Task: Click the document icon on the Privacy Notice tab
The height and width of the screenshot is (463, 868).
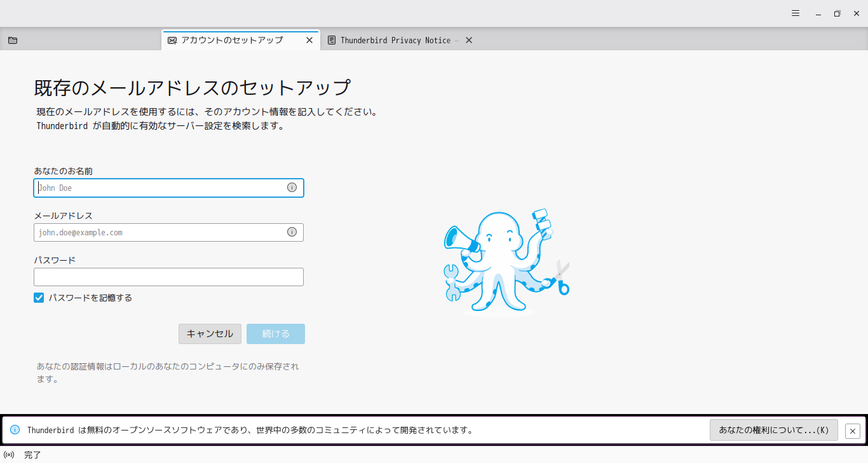Action: click(331, 39)
